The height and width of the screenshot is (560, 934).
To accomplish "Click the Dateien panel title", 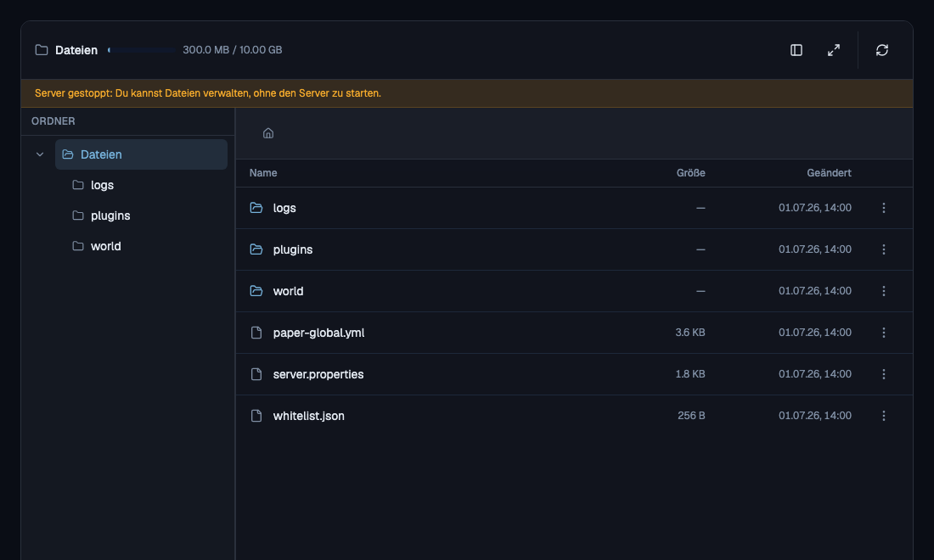I will (x=76, y=51).
